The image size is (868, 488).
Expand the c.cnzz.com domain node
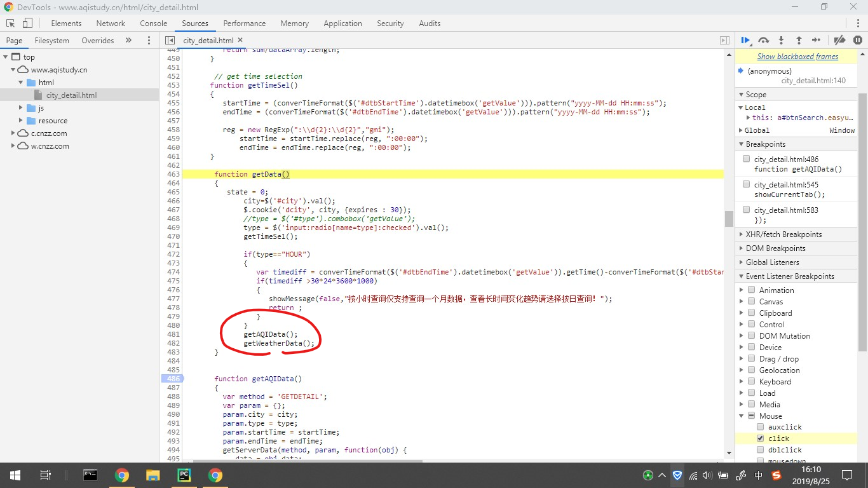click(x=13, y=133)
